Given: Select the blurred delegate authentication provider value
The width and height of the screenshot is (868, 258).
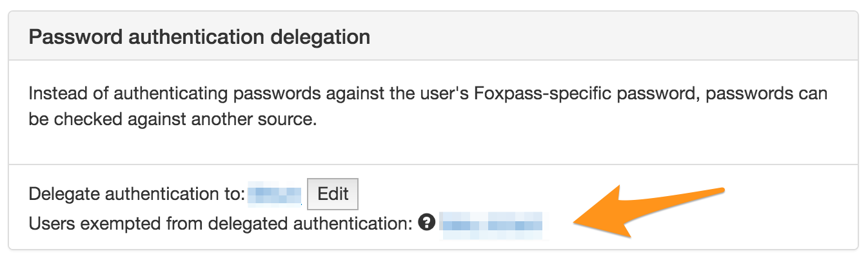Looking at the screenshot, I should tap(275, 193).
